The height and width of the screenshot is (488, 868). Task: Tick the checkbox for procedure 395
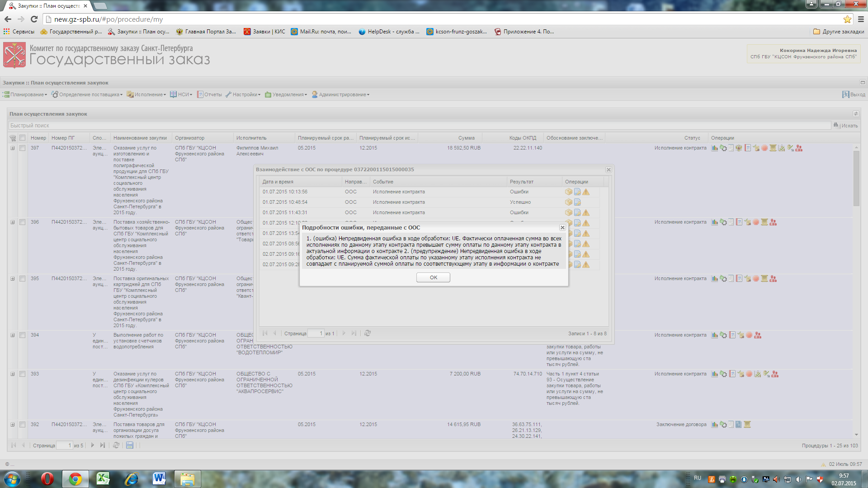[x=22, y=279]
